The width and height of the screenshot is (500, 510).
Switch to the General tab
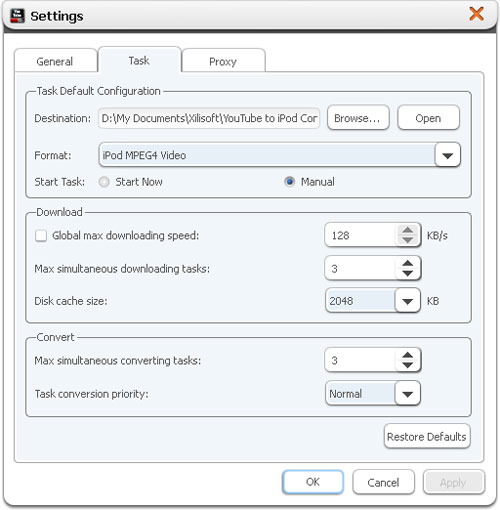55,61
